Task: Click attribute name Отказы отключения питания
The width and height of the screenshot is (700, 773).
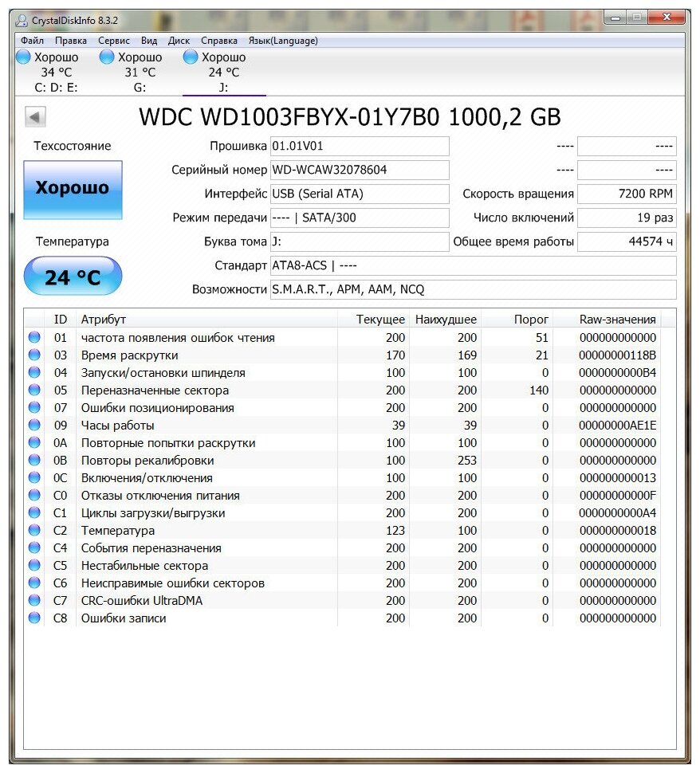Action: [x=160, y=496]
